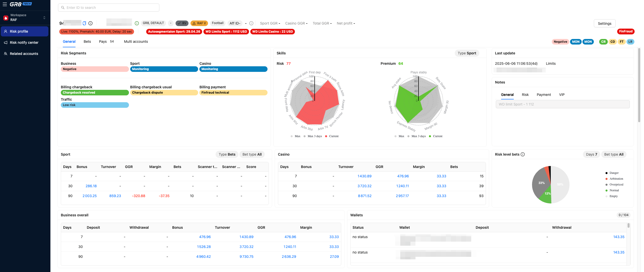The width and height of the screenshot is (644, 272).
Task: Open the Payment notes tab
Action: coord(544,95)
